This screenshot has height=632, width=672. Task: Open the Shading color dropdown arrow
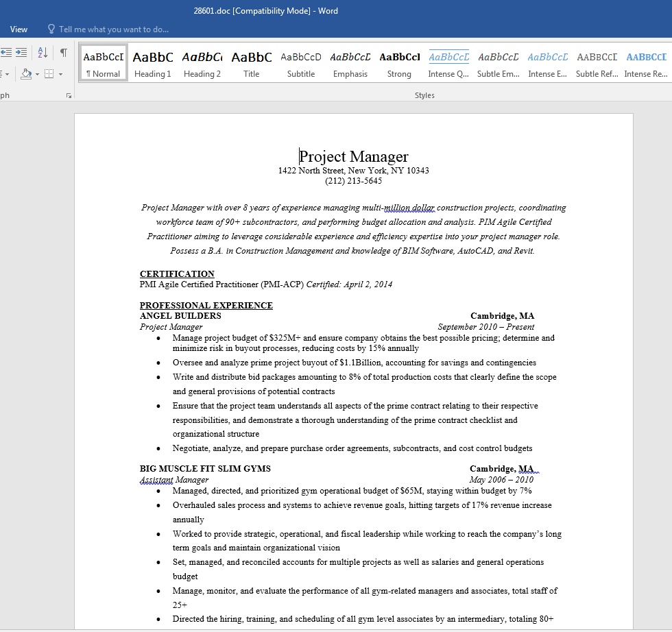(x=37, y=74)
